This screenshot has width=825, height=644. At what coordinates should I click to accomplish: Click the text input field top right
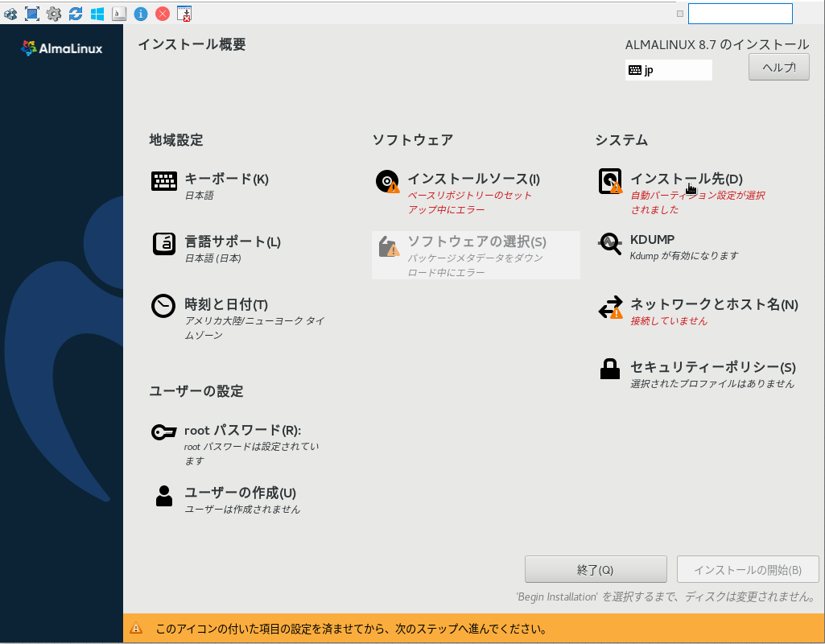coord(738,13)
